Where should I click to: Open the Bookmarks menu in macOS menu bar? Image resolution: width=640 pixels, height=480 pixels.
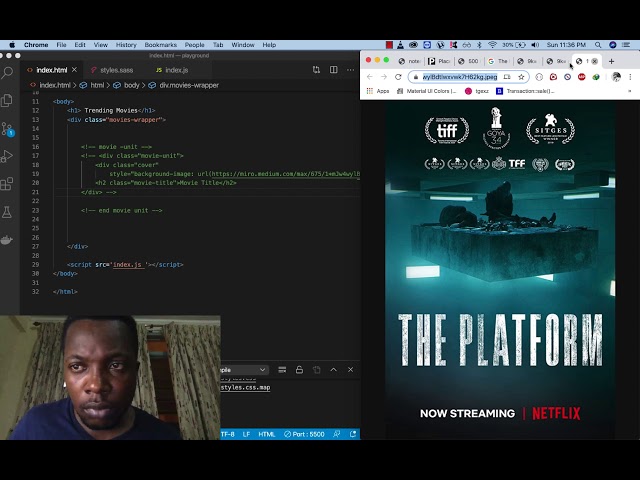click(160, 45)
